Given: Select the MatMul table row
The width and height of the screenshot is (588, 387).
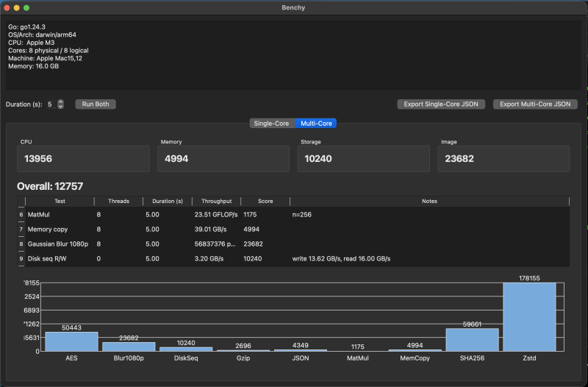Looking at the screenshot, I should (293, 214).
